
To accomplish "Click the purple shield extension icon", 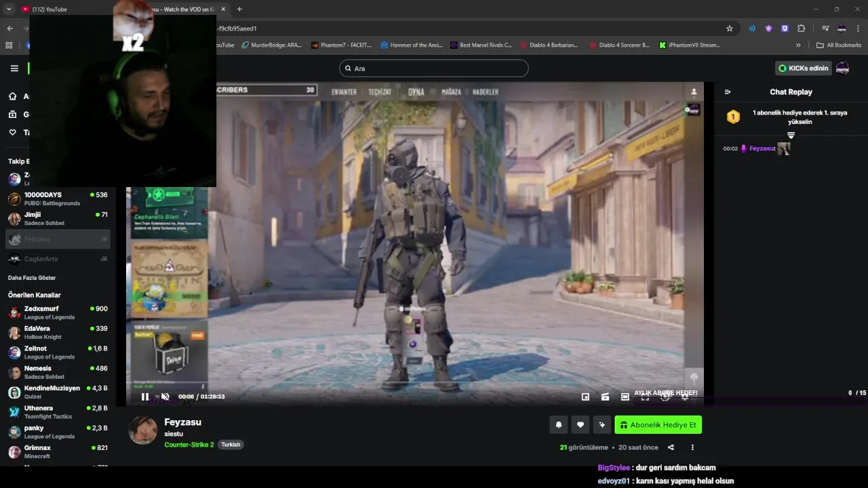I will 768,28.
